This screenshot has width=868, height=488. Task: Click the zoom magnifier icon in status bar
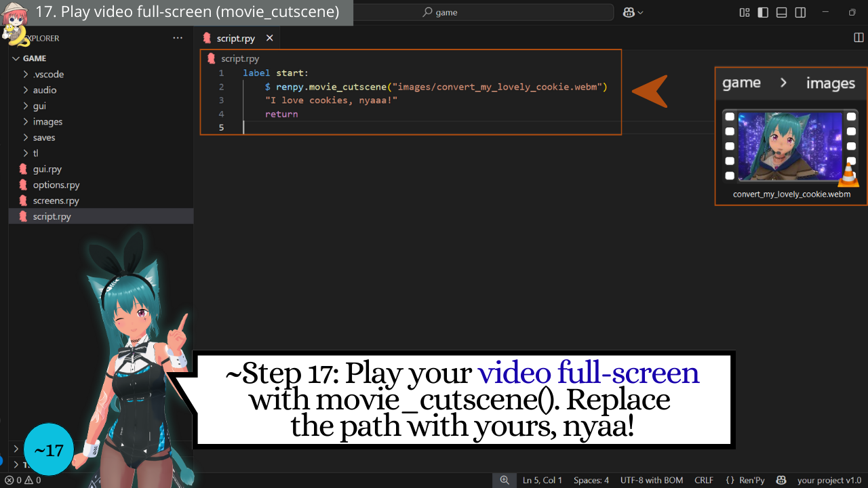505,480
